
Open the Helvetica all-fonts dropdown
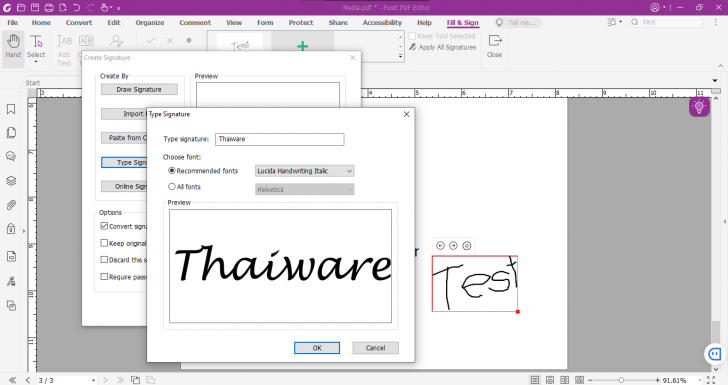[305, 189]
